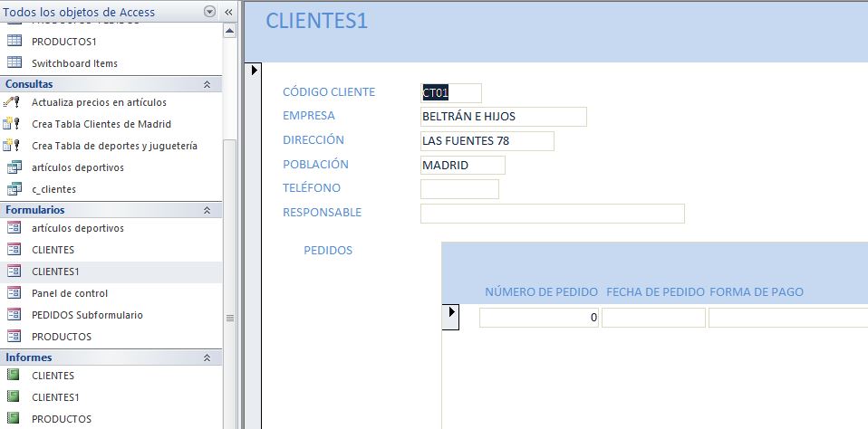Click the PRODUCTOS form icon
868x429 pixels.
(14, 336)
